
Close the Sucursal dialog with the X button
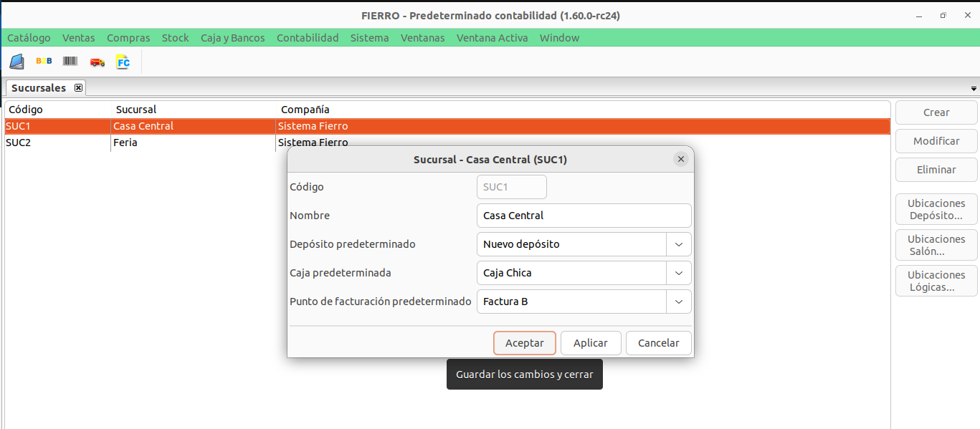pyautogui.click(x=680, y=160)
